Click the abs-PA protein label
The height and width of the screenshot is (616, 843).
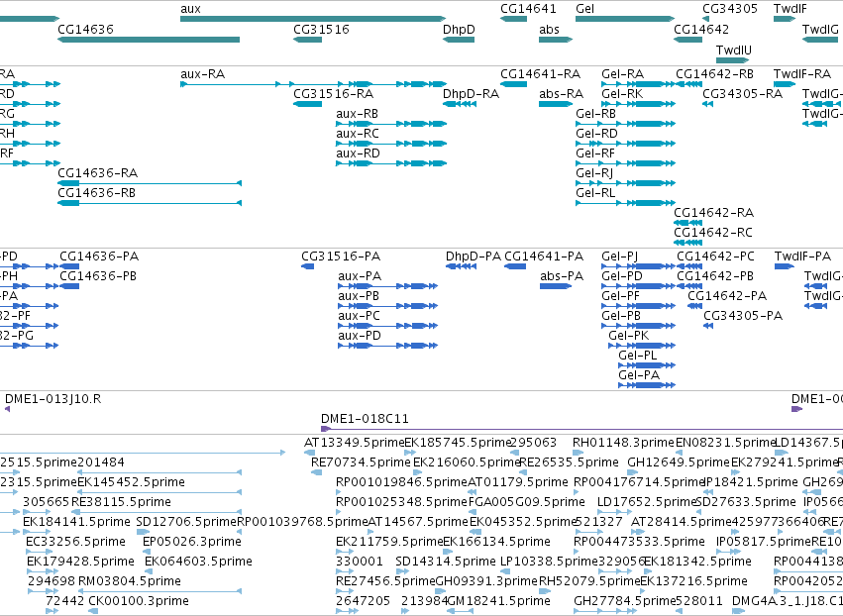click(562, 275)
